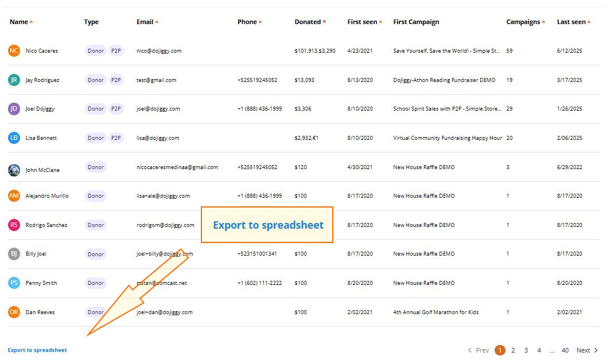Open Lisa Bennett's LB avatar
Viewport: 614px width, 364px height.
coord(15,138)
